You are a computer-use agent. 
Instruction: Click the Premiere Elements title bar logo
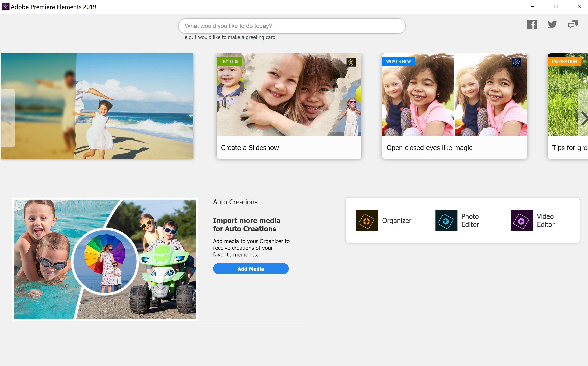coord(5,7)
